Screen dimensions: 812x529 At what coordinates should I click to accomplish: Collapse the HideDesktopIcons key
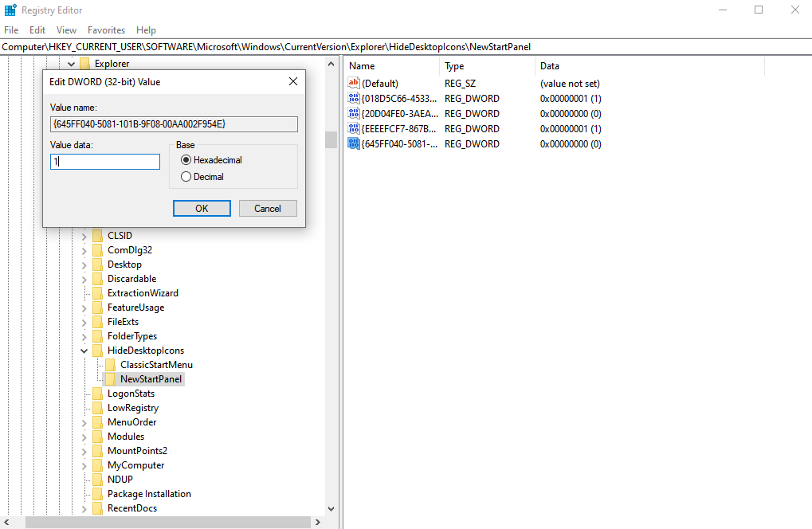(x=84, y=350)
